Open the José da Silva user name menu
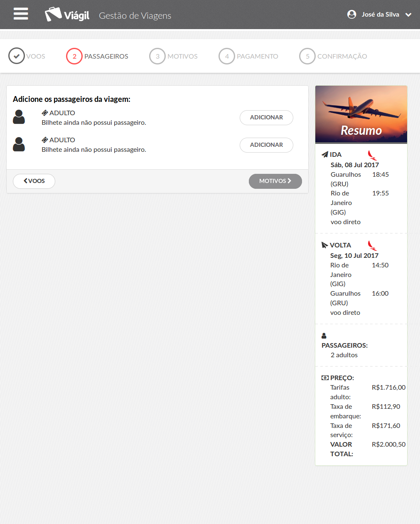420x524 pixels. (380, 14)
